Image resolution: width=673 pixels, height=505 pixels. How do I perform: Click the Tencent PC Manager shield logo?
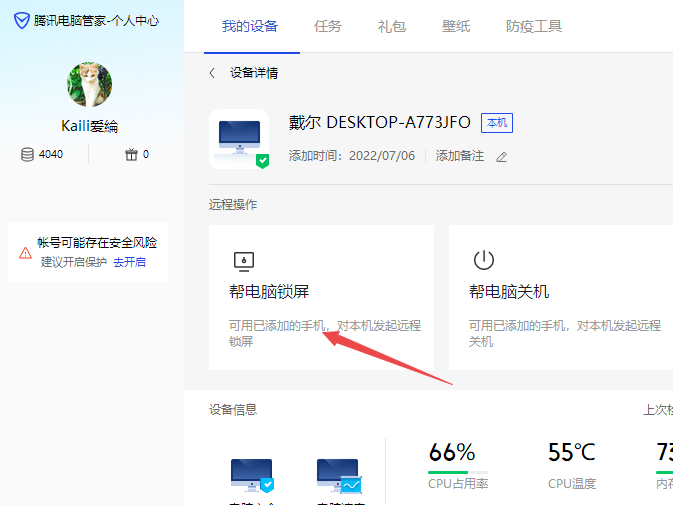(x=21, y=21)
